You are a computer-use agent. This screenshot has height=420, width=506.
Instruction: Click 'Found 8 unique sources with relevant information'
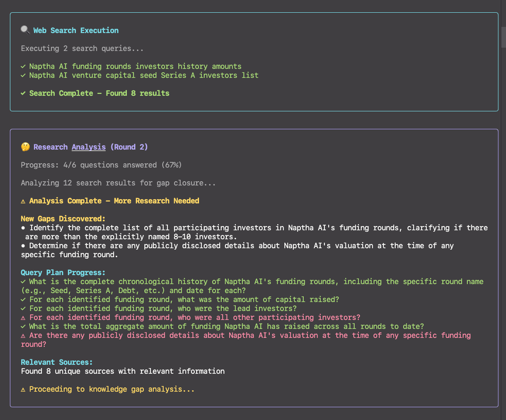[123, 371]
